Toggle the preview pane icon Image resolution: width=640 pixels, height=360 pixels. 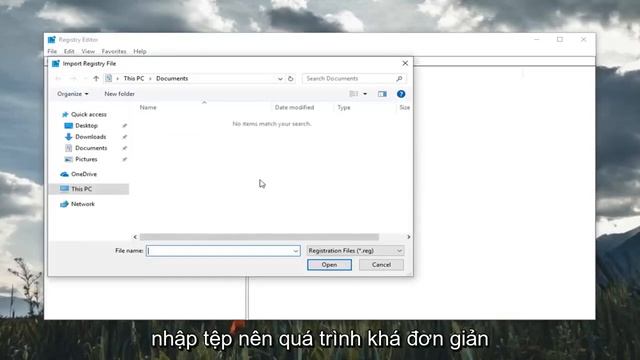(382, 94)
